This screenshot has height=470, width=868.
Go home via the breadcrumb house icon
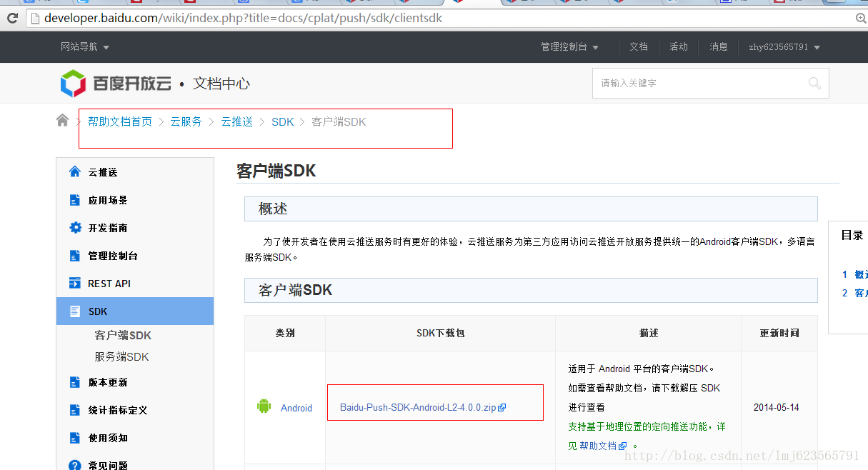click(x=63, y=121)
